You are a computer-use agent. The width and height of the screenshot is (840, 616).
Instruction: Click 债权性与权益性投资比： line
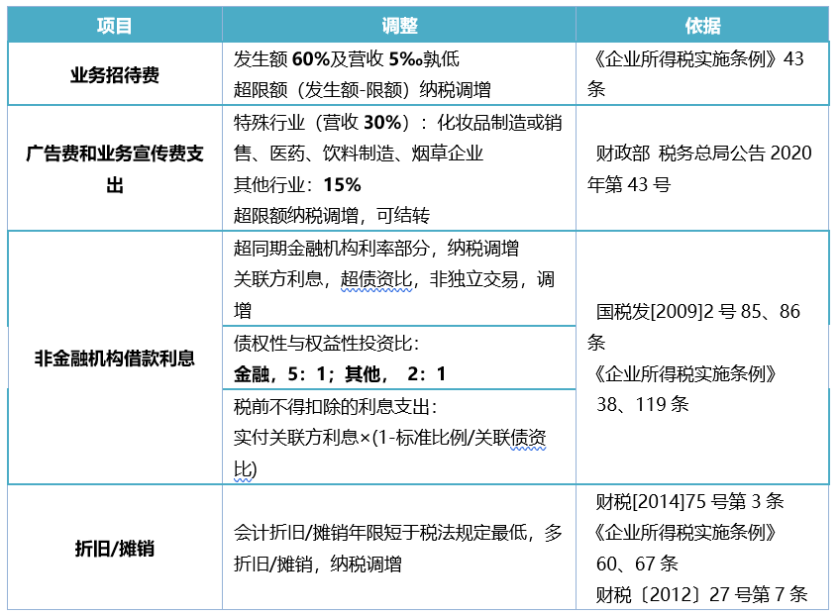point(326,343)
